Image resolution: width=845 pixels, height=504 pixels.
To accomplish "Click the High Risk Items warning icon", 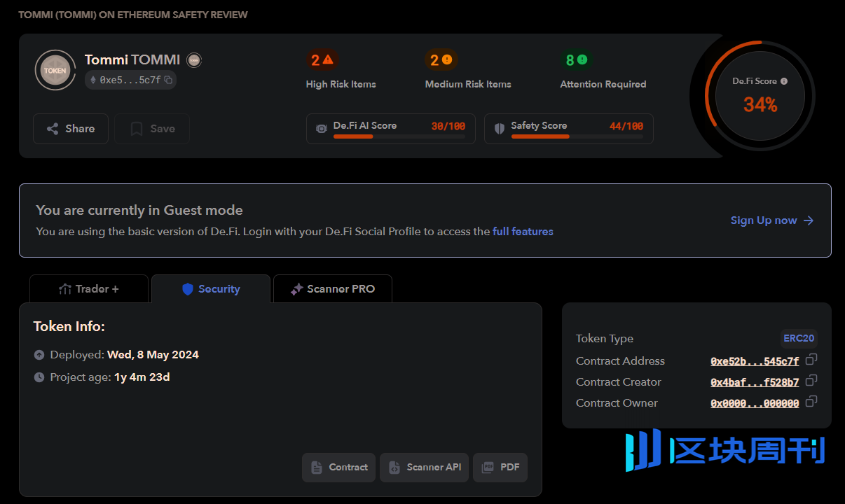I will click(x=328, y=60).
